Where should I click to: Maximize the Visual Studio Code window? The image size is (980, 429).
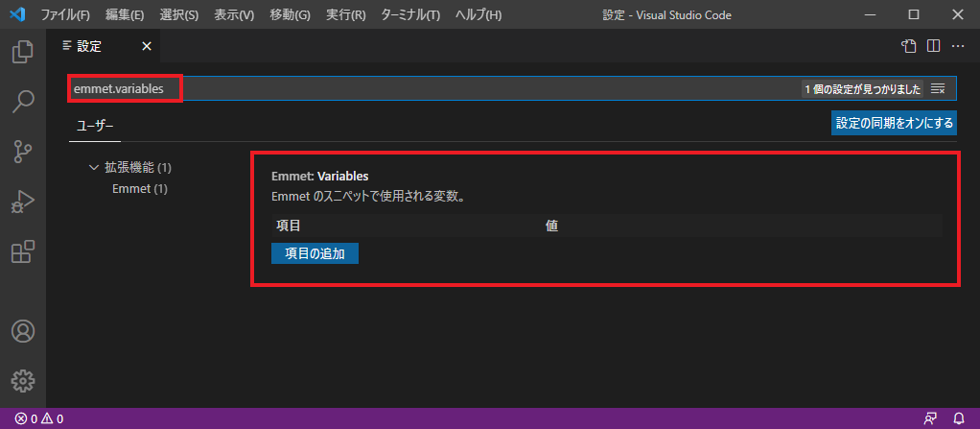click(x=914, y=14)
